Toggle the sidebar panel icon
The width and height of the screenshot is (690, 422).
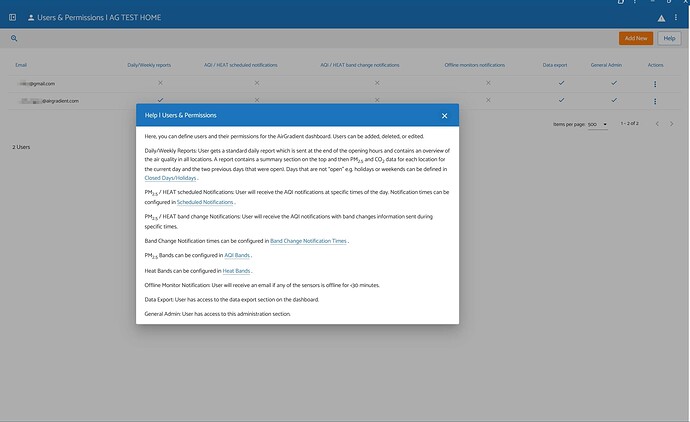tap(12, 18)
